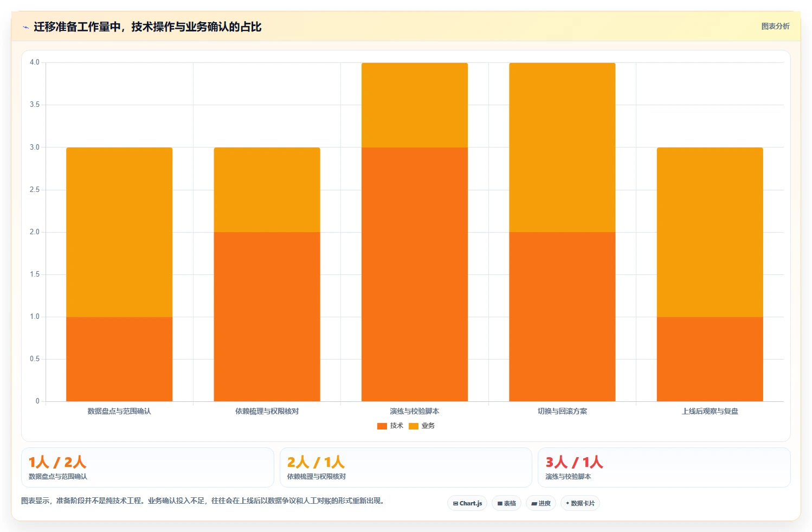Viewport: 812px width, 532px height.
Task: Open the 2人 / 1人 data card
Action: click(x=405, y=467)
